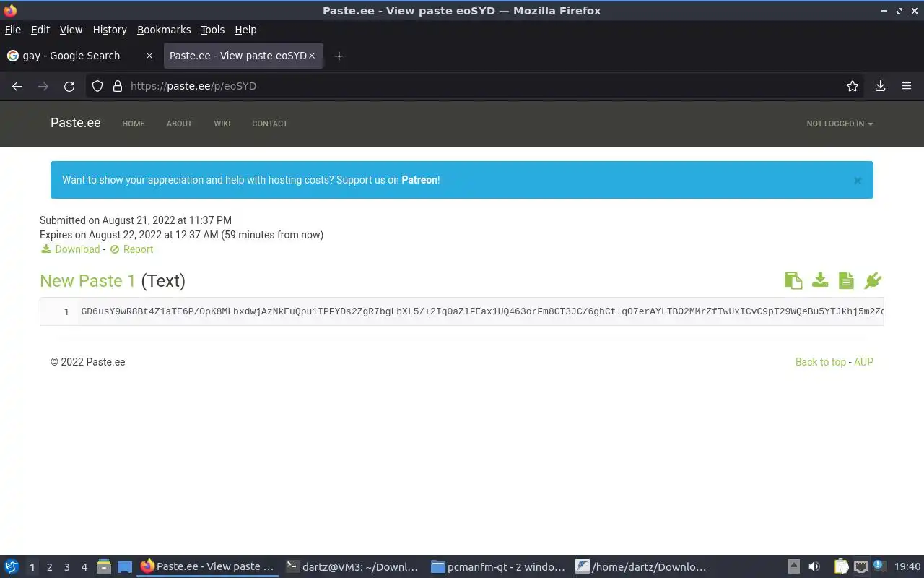924x578 pixels.
Task: Click the 19:40 clock in the taskbar
Action: tap(907, 567)
